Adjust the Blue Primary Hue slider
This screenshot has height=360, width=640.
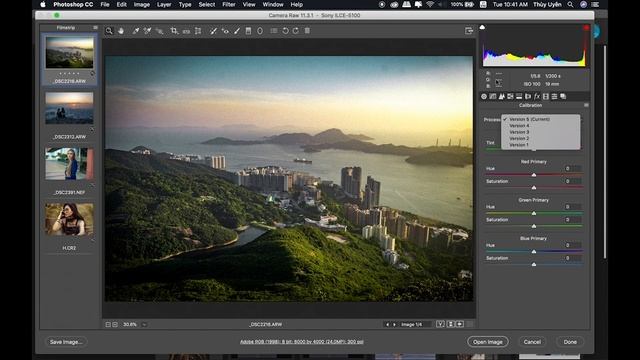point(534,251)
